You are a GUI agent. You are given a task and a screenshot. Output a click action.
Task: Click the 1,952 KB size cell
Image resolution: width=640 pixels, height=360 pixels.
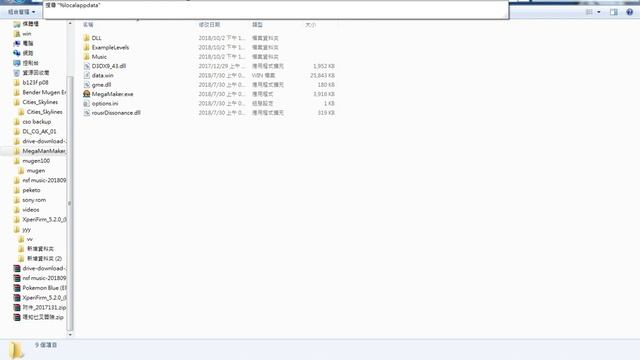click(324, 66)
